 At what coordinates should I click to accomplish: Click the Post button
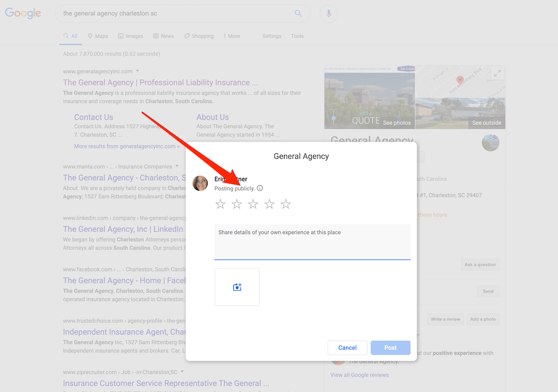(391, 347)
